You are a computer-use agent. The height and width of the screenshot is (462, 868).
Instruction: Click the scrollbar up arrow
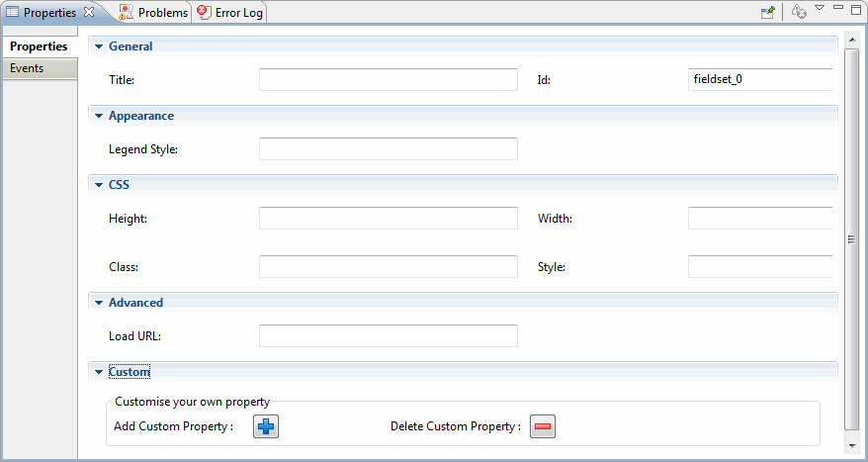tap(851, 39)
